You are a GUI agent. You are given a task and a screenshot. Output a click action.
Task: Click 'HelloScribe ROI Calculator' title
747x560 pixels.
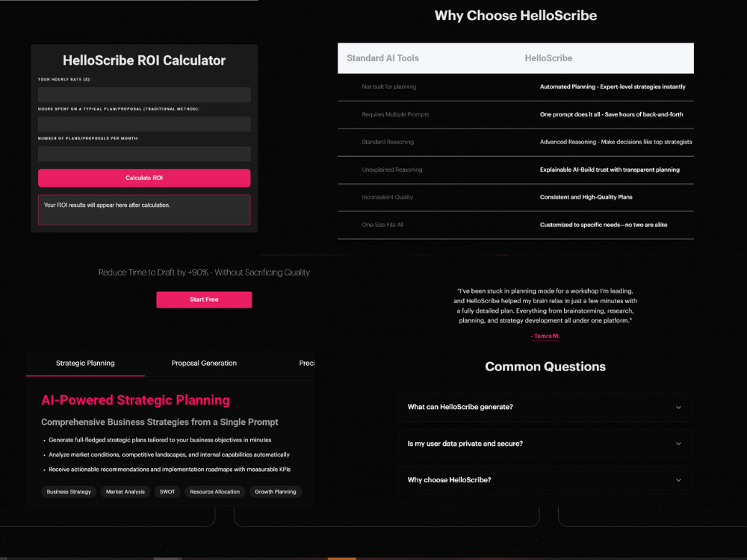(x=144, y=60)
